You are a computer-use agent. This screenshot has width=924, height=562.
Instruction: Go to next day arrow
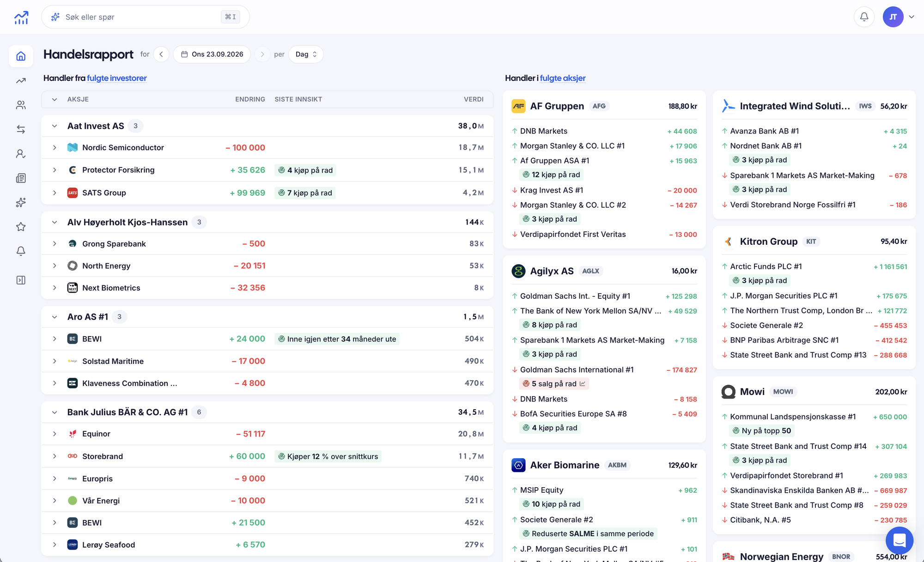[262, 54]
